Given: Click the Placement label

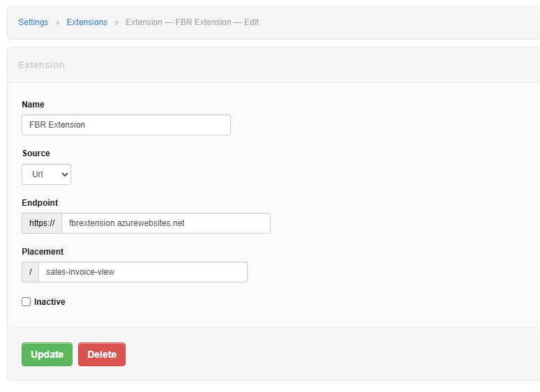Looking at the screenshot, I should pyautogui.click(x=43, y=252).
